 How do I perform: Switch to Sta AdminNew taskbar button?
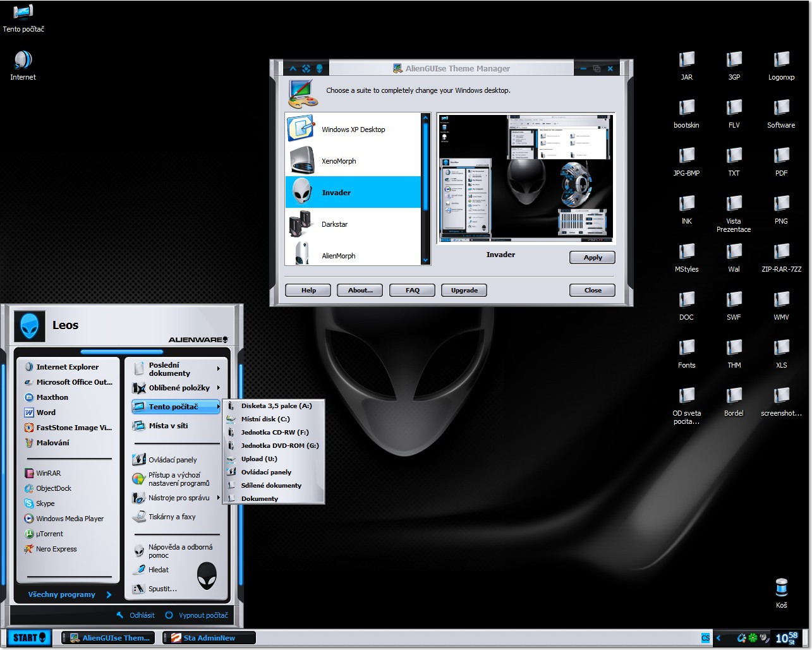209,638
